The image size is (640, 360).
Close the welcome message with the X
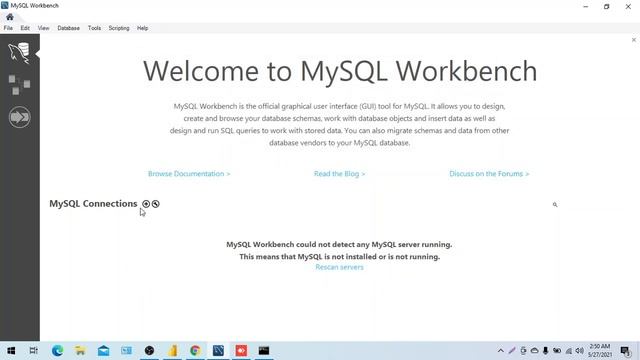[633, 40]
